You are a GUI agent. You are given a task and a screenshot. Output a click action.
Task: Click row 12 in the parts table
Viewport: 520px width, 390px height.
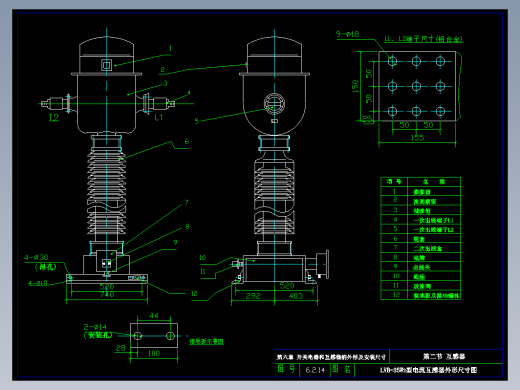(x=421, y=295)
